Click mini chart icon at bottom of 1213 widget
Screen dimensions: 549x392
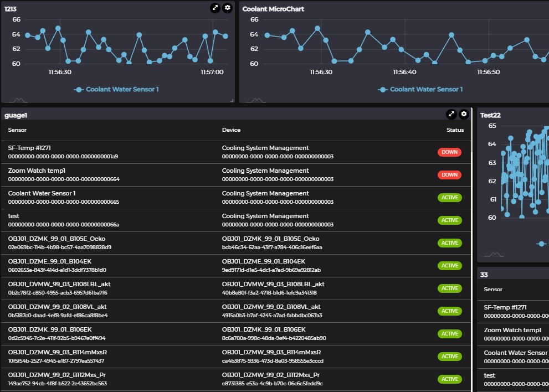(18, 100)
